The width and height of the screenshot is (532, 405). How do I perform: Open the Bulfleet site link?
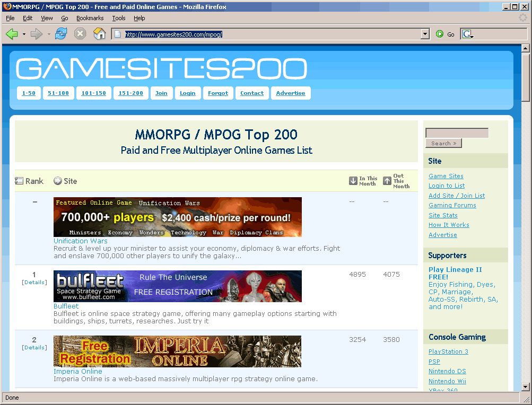pos(66,306)
